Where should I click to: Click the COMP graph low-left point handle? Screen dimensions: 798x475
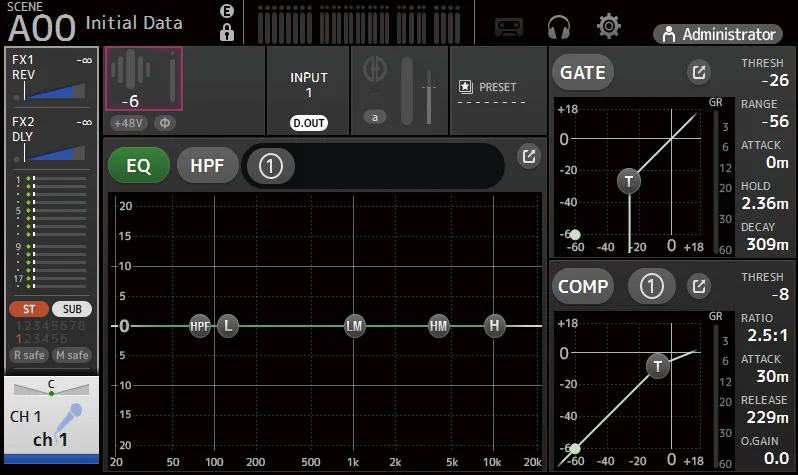[x=575, y=449]
